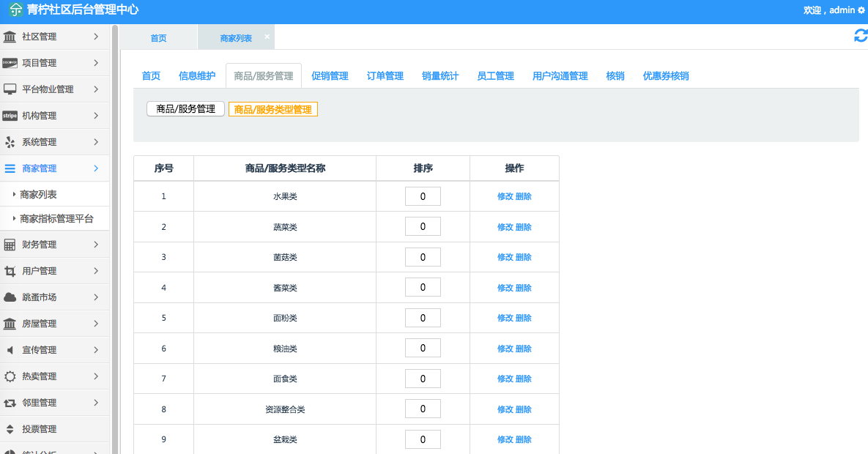Click the sort input for 面食类

point(423,379)
